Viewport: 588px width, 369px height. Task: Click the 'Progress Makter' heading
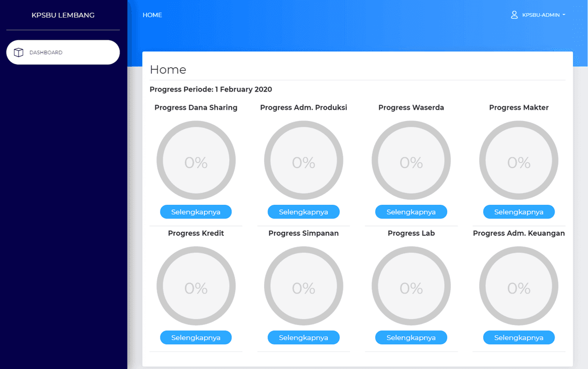[519, 108]
